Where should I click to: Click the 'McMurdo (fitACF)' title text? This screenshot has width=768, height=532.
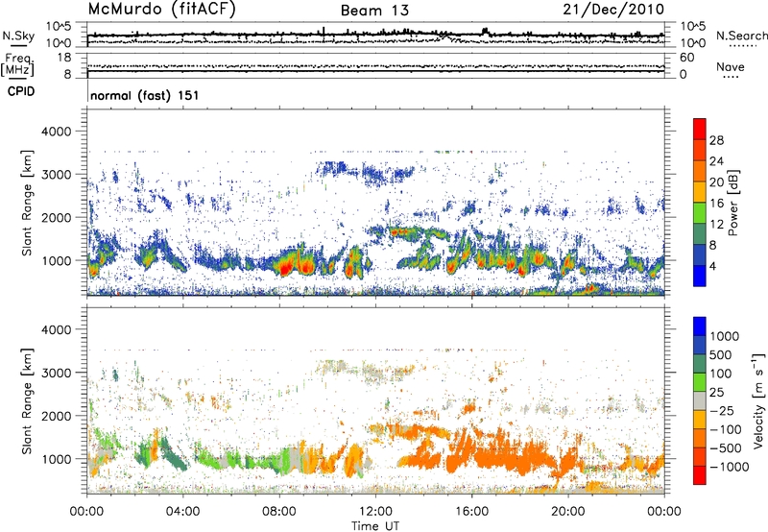(x=161, y=9)
